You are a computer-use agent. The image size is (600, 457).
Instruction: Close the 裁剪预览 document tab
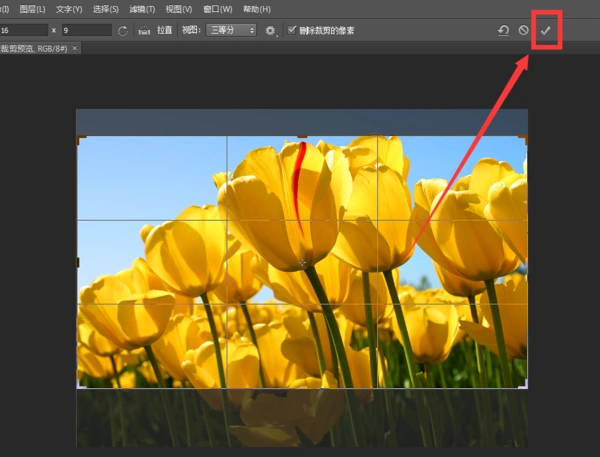pyautogui.click(x=75, y=48)
